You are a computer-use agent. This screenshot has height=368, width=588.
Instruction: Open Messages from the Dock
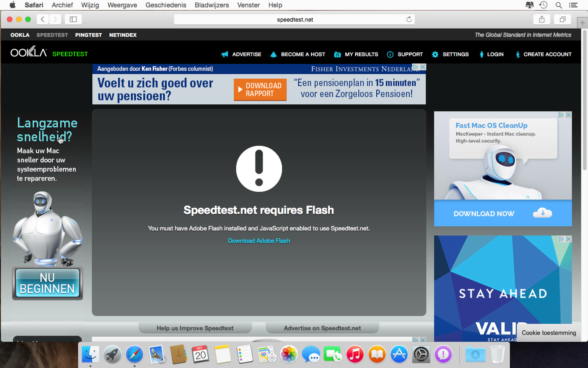point(311,354)
